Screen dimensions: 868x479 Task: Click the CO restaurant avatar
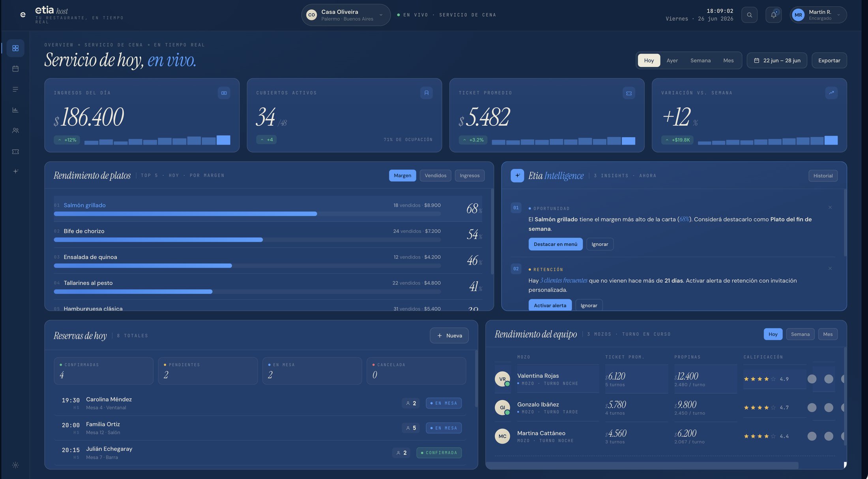(312, 15)
